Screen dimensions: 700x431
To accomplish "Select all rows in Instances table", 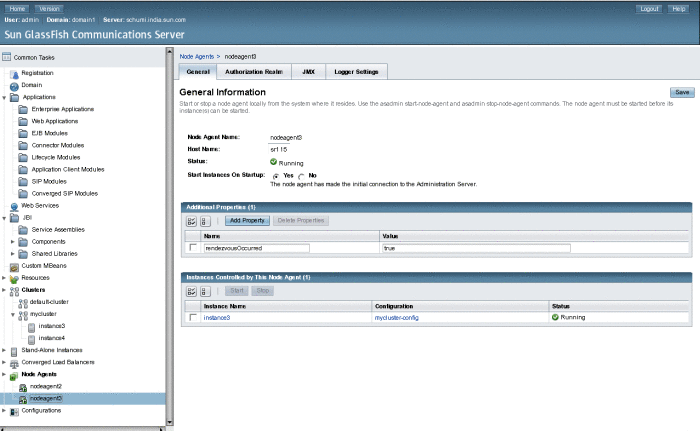I will click(192, 292).
